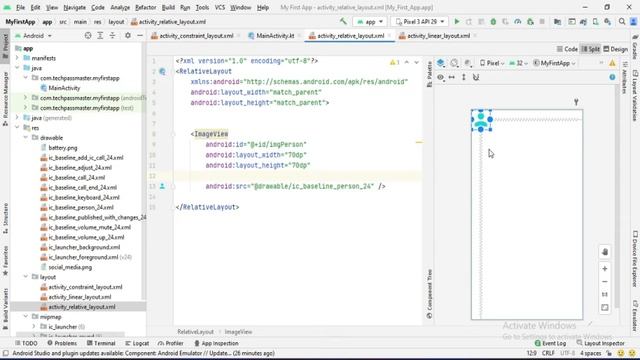640x360 pixels.
Task: Open the Android project view dropdown
Action: (33, 36)
